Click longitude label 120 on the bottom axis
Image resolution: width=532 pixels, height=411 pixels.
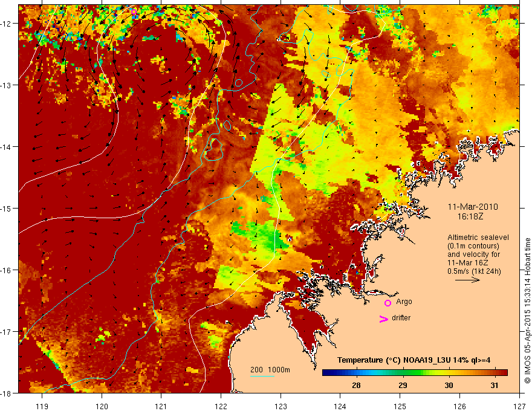[x=102, y=406]
